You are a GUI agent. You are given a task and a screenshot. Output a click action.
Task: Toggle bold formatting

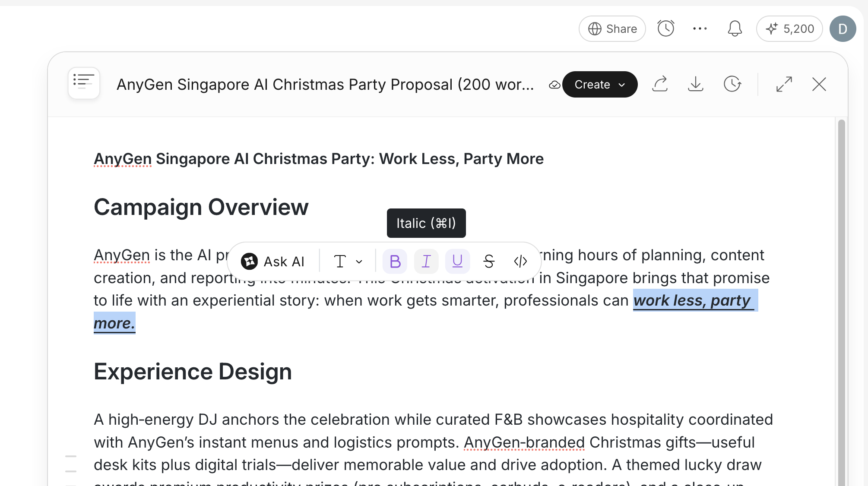click(395, 262)
